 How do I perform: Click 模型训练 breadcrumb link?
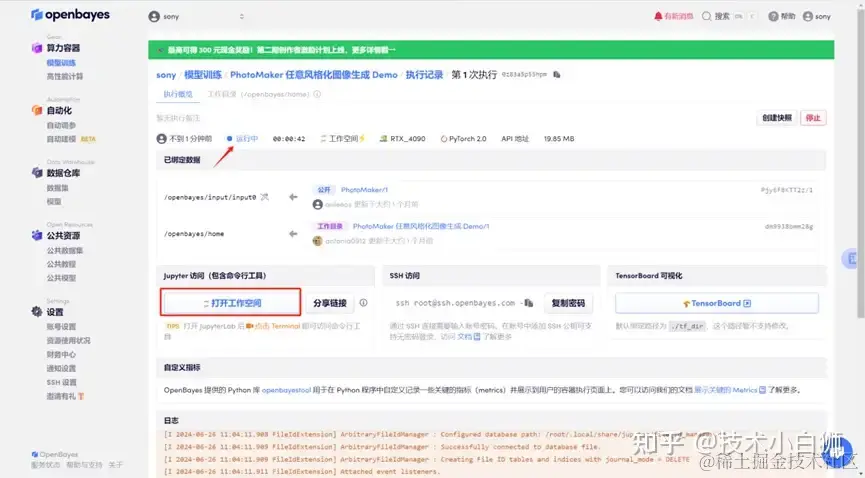[203, 75]
